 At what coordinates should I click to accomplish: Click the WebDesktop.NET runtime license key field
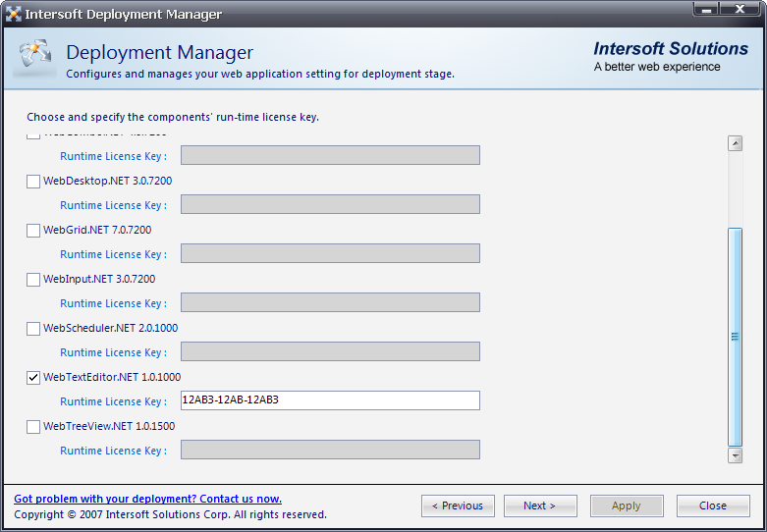click(x=330, y=204)
